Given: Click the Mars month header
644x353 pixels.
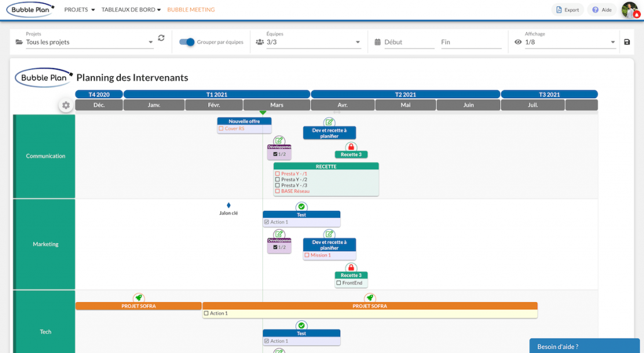Looking at the screenshot, I should pos(277,105).
